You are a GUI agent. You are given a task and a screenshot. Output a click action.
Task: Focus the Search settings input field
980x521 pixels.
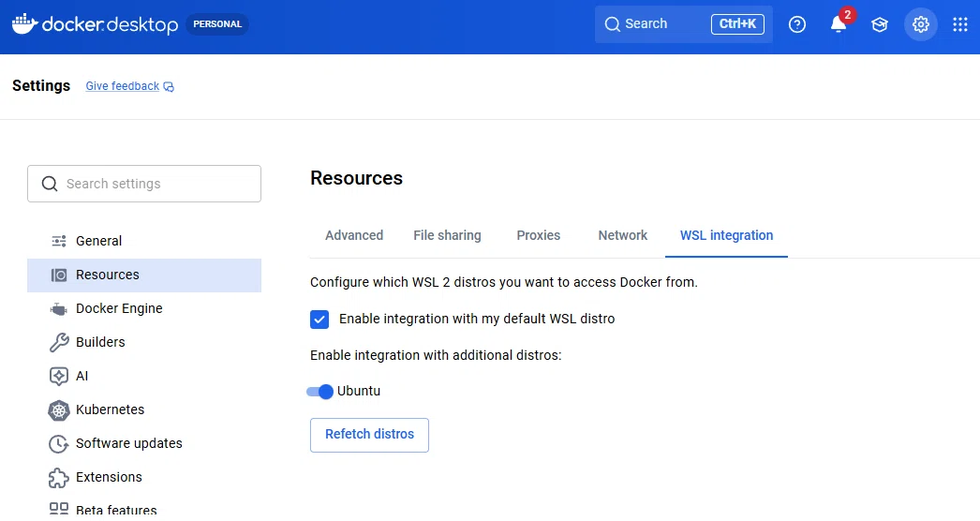point(144,184)
